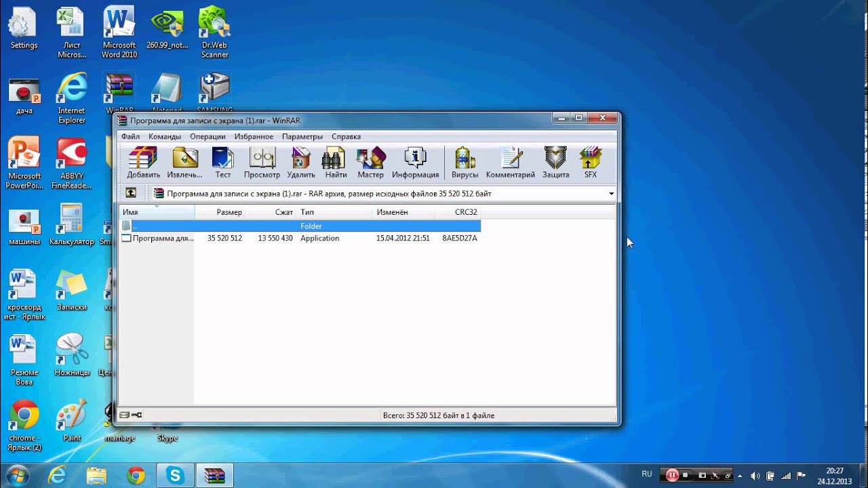Click the SFX toolbar icon
Screen dimensions: 868x488
pos(591,163)
